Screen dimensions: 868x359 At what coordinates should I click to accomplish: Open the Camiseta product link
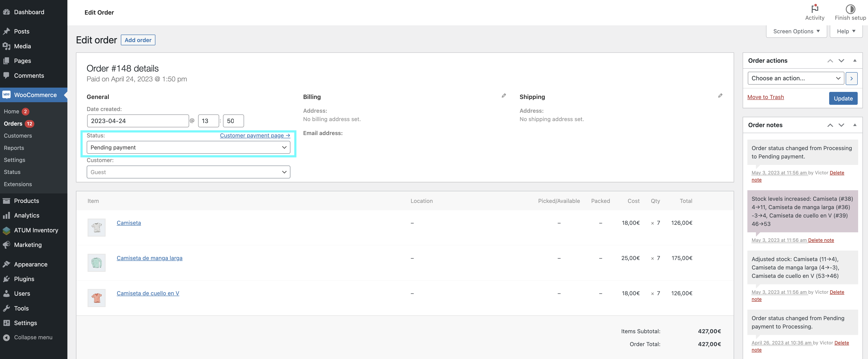(129, 223)
